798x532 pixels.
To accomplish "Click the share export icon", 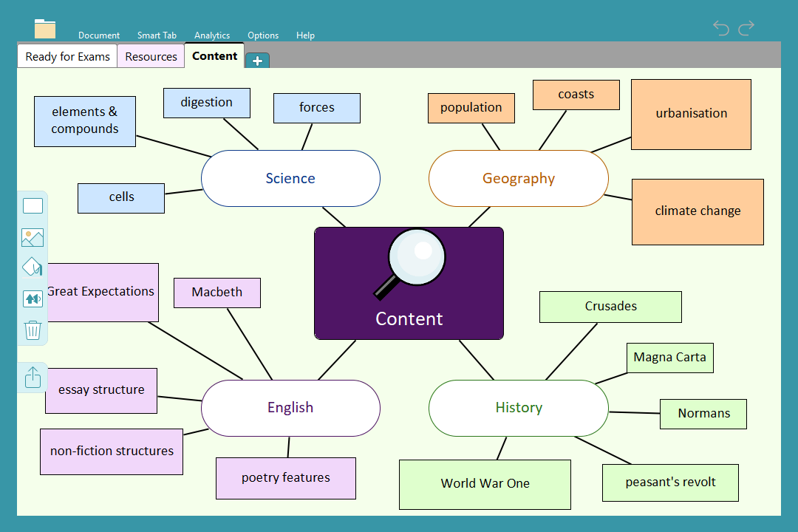I will (33, 378).
